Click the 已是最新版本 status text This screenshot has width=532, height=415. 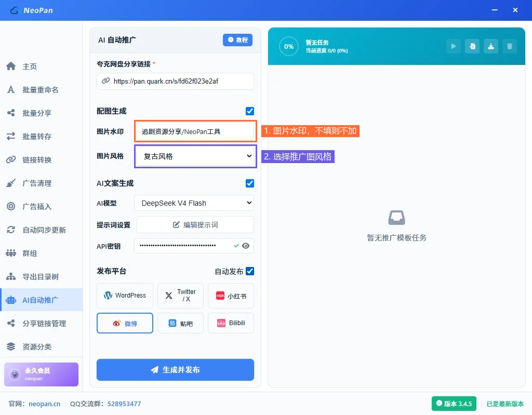point(505,404)
